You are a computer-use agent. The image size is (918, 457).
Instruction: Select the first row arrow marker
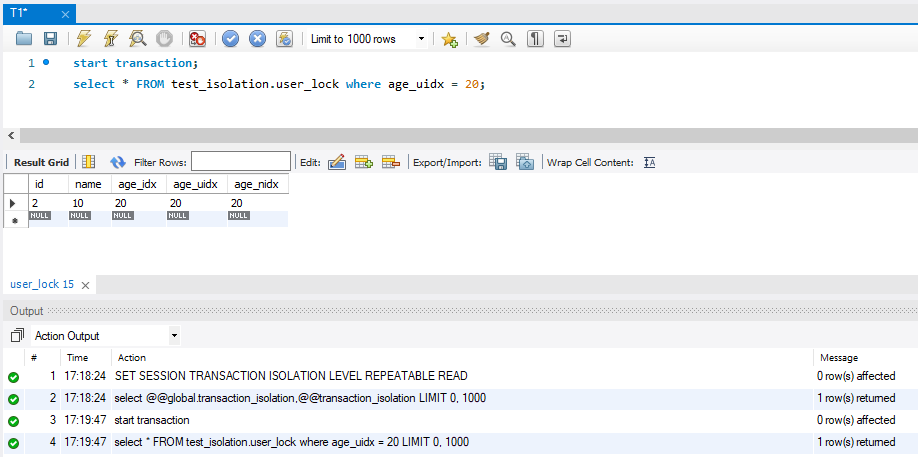tap(15, 203)
